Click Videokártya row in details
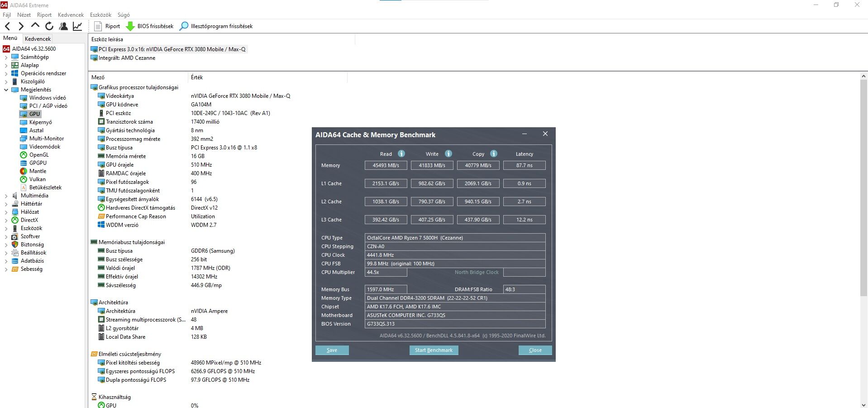This screenshot has height=408, width=868. pos(194,96)
